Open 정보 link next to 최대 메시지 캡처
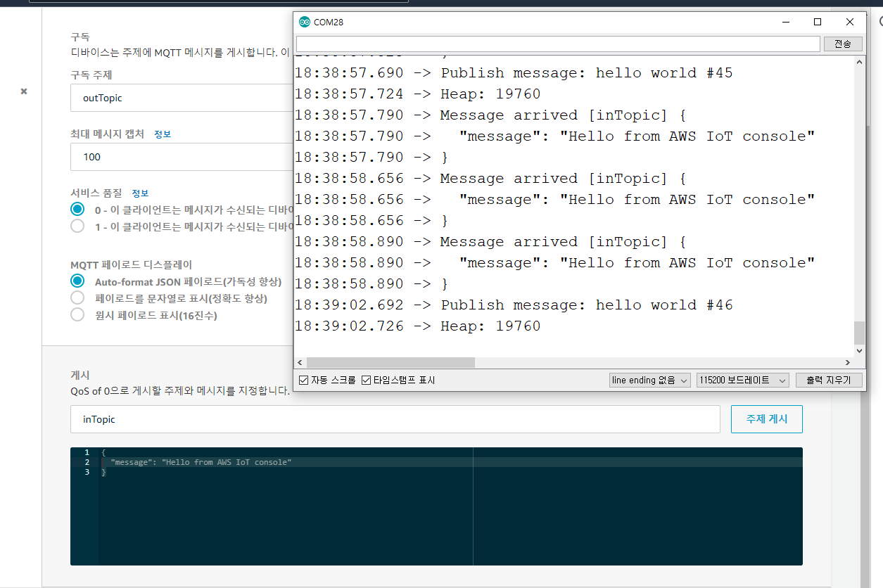Image resolution: width=883 pixels, height=588 pixels. (x=163, y=134)
